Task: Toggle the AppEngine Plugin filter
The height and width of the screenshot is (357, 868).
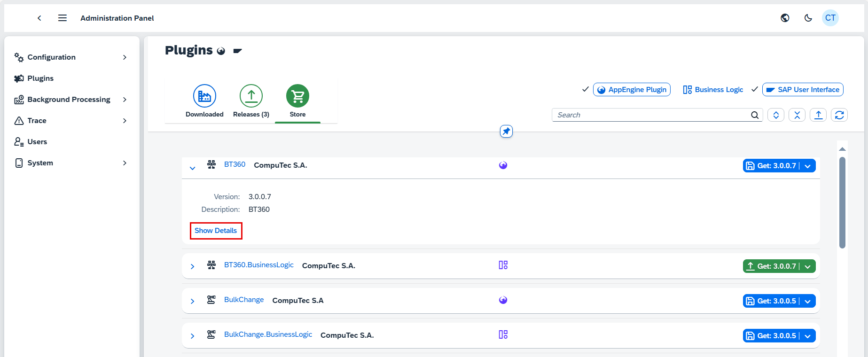Action: coord(632,90)
